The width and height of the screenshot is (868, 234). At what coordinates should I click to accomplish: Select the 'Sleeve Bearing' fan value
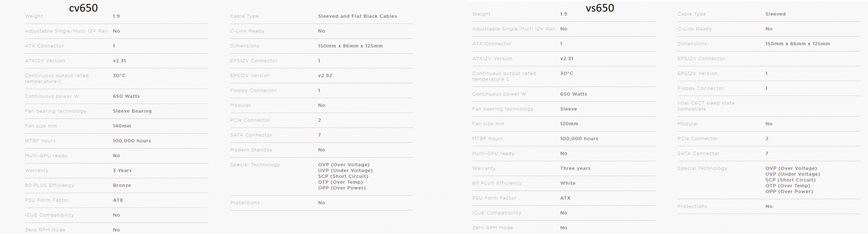pos(132,111)
